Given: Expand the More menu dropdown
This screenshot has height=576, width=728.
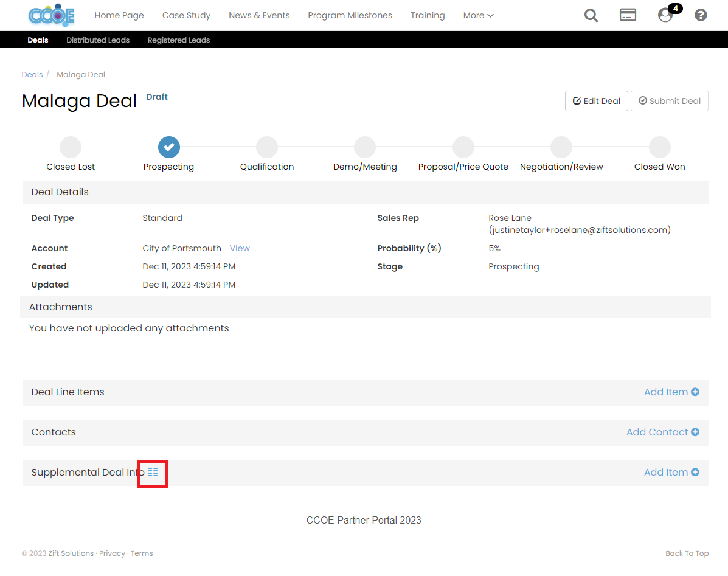Looking at the screenshot, I should [478, 15].
